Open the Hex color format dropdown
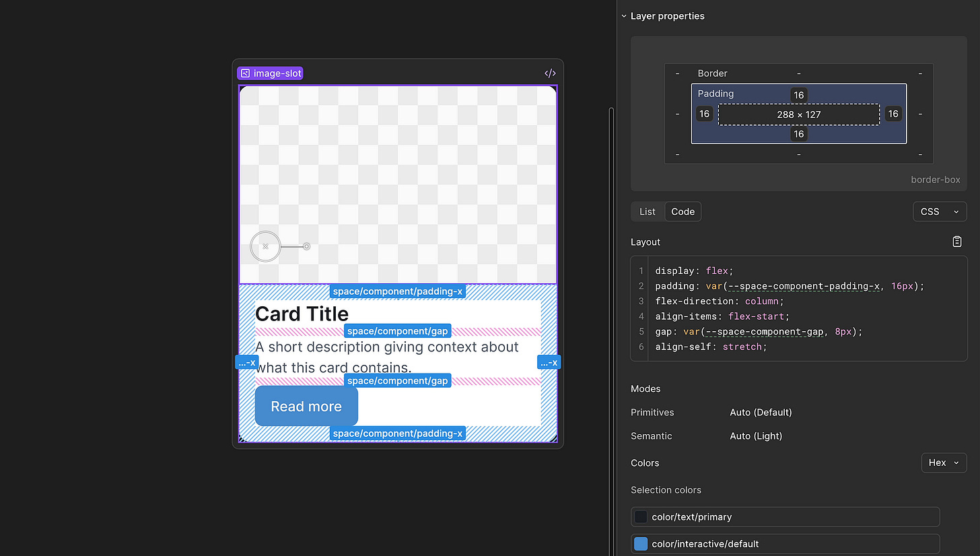The image size is (980, 556). coord(944,462)
